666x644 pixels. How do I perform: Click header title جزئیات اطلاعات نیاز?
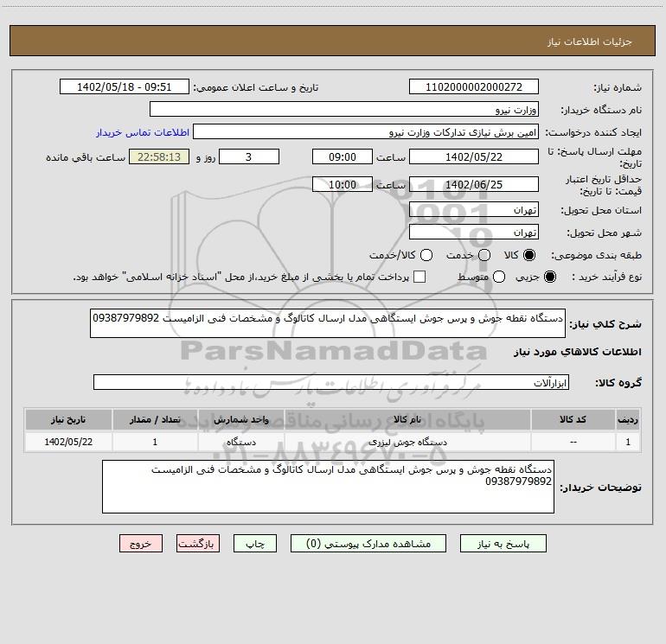click(x=590, y=41)
